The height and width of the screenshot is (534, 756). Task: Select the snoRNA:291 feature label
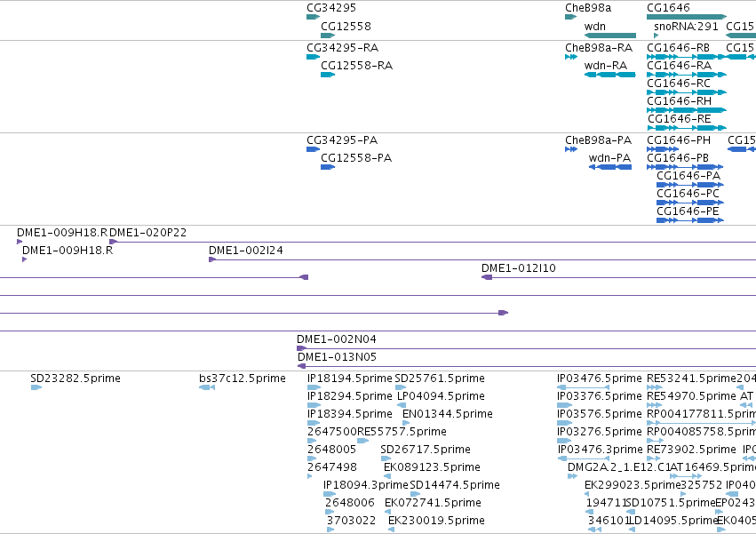click(686, 27)
